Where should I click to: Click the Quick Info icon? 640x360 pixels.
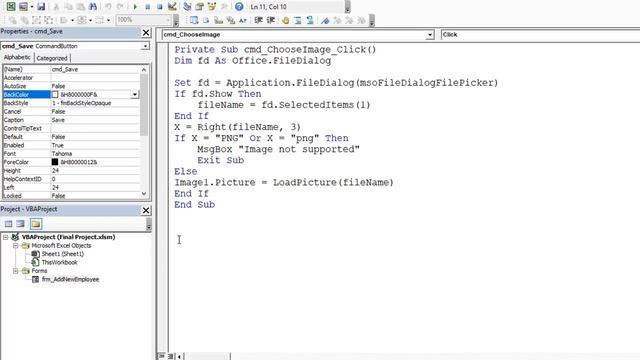218,20
